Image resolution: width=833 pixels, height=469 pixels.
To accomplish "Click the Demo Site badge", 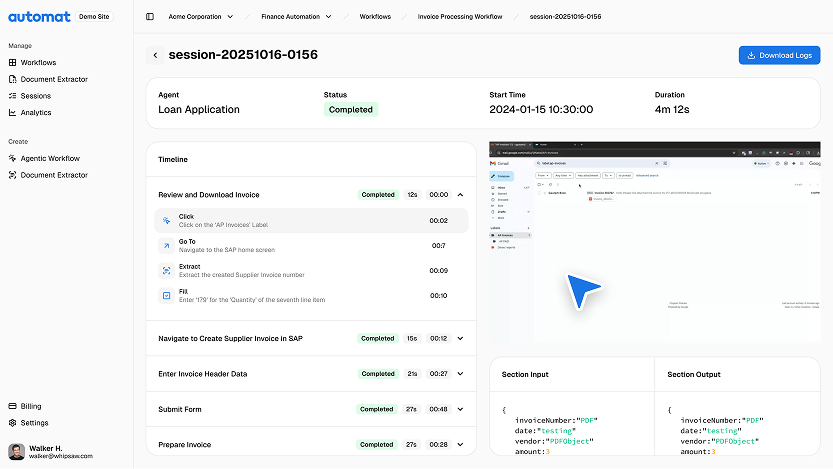I will [x=94, y=16].
